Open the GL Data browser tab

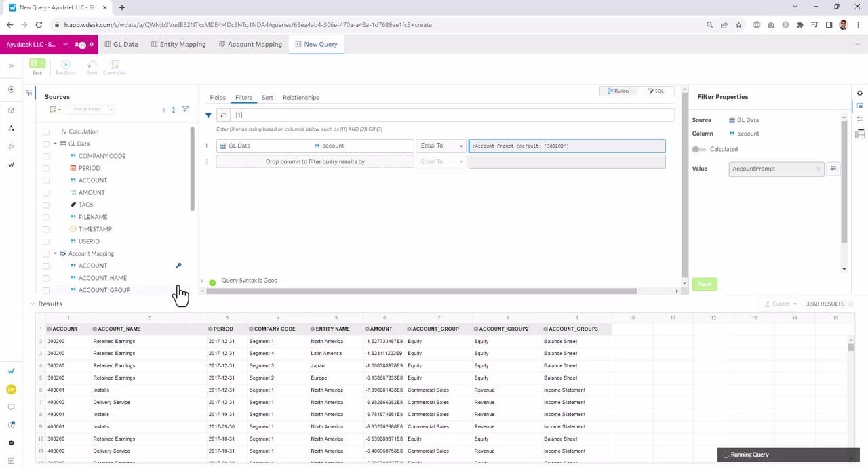tap(121, 44)
